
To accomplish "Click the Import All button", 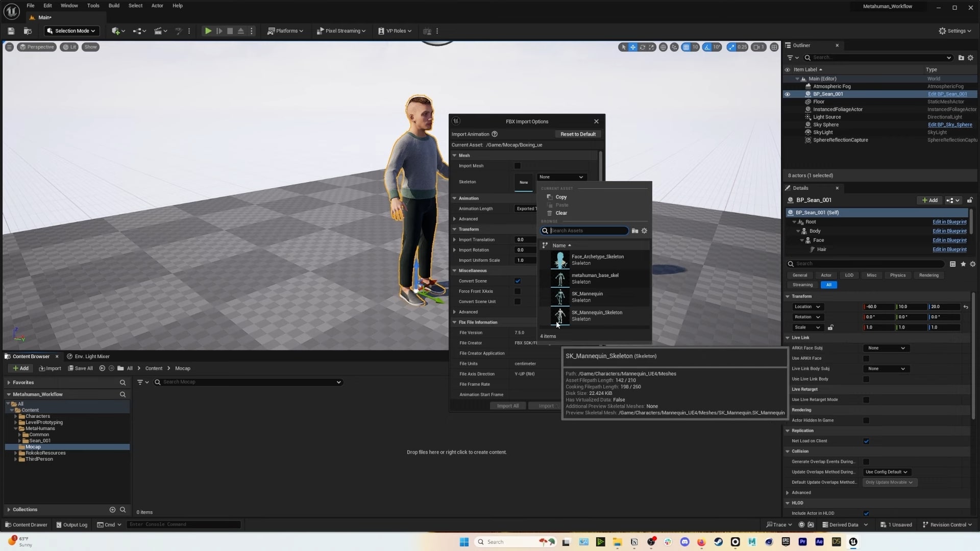I will [507, 406].
